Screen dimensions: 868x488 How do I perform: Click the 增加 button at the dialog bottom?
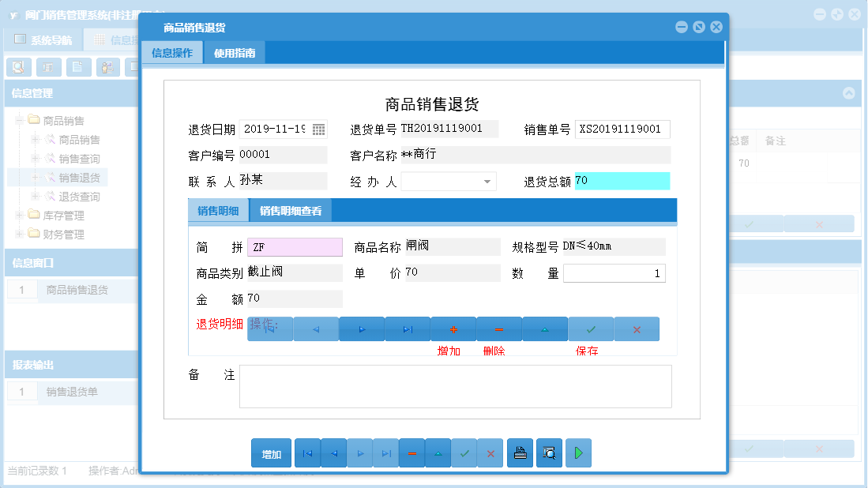[x=271, y=452]
